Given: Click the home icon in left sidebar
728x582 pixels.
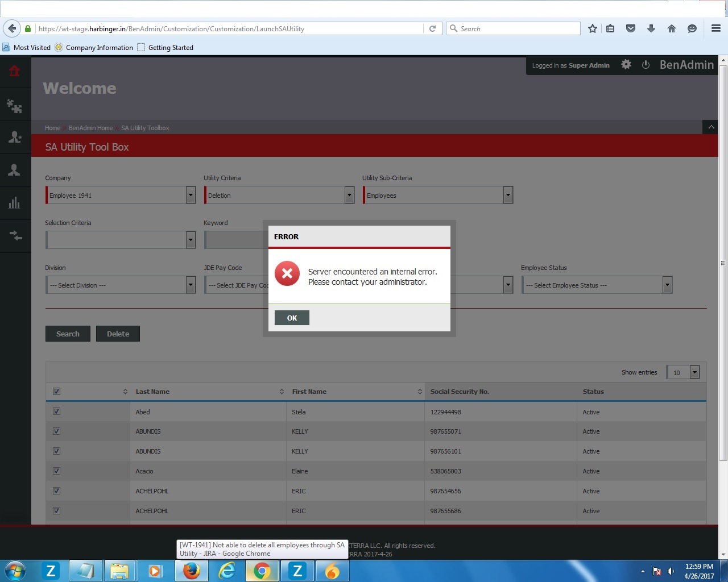Looking at the screenshot, I should 14,71.
